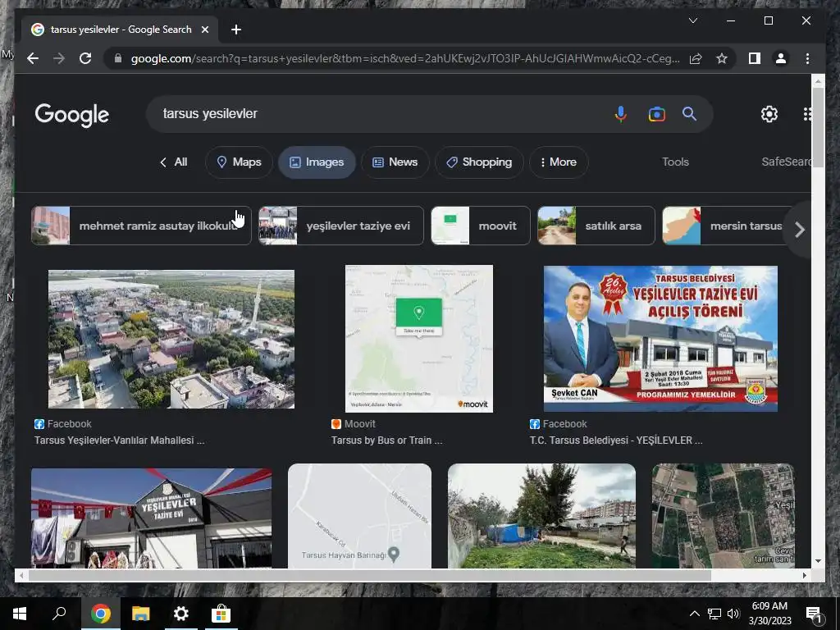Bookmark this page with the star icon

(x=722, y=58)
